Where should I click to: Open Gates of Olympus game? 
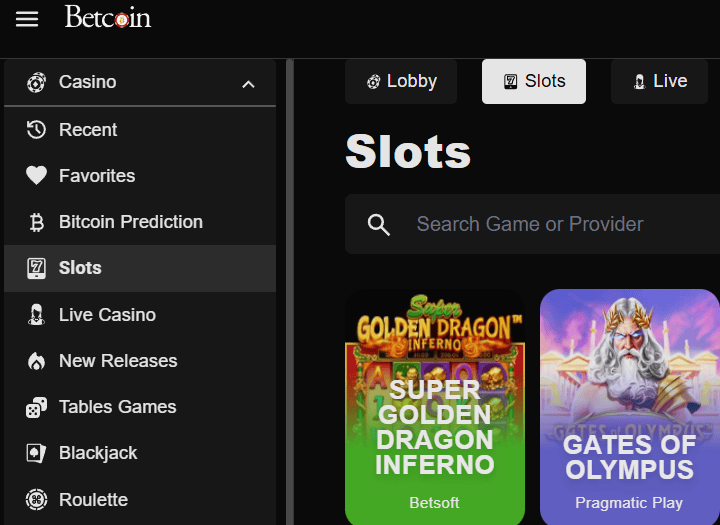(630, 407)
